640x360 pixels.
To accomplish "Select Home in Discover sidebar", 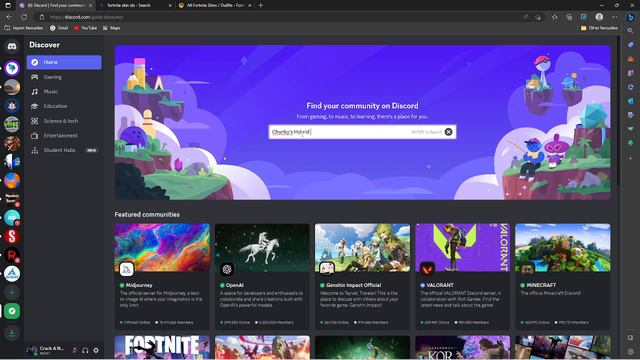I will point(64,62).
